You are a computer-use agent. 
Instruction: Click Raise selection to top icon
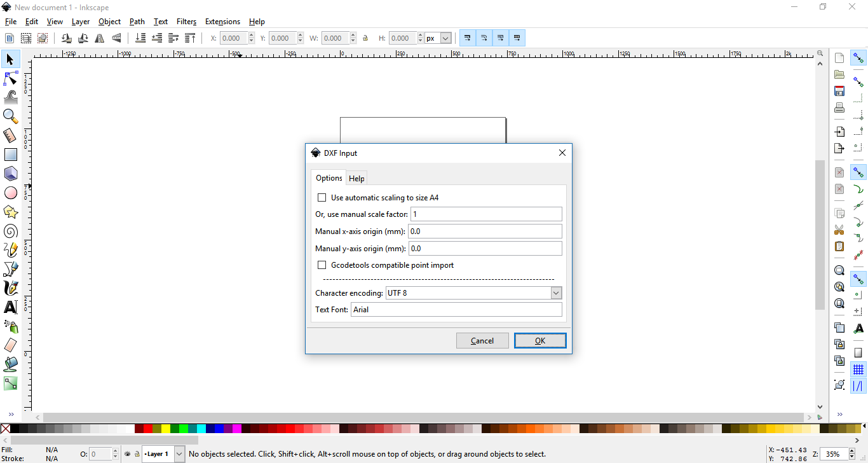pyautogui.click(x=189, y=38)
